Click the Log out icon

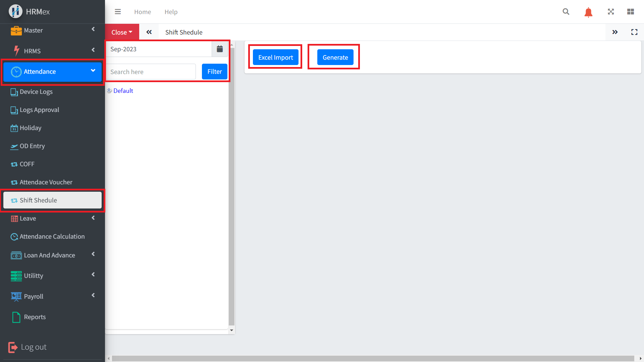point(13,347)
